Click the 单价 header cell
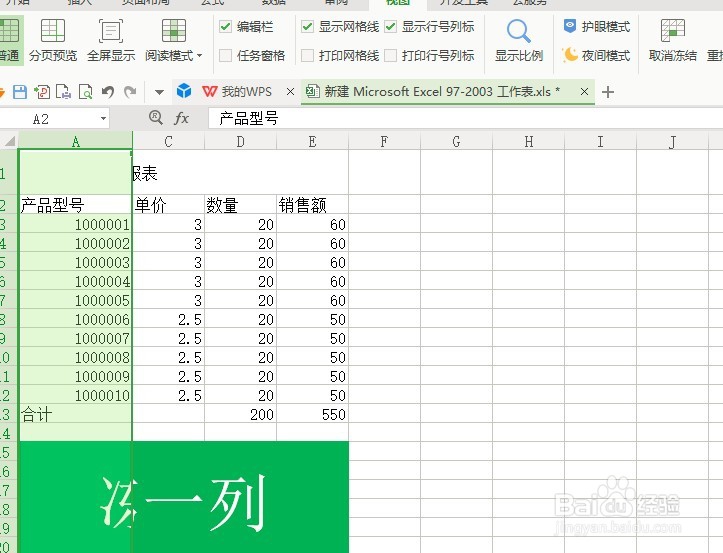This screenshot has width=723, height=553. [x=168, y=204]
